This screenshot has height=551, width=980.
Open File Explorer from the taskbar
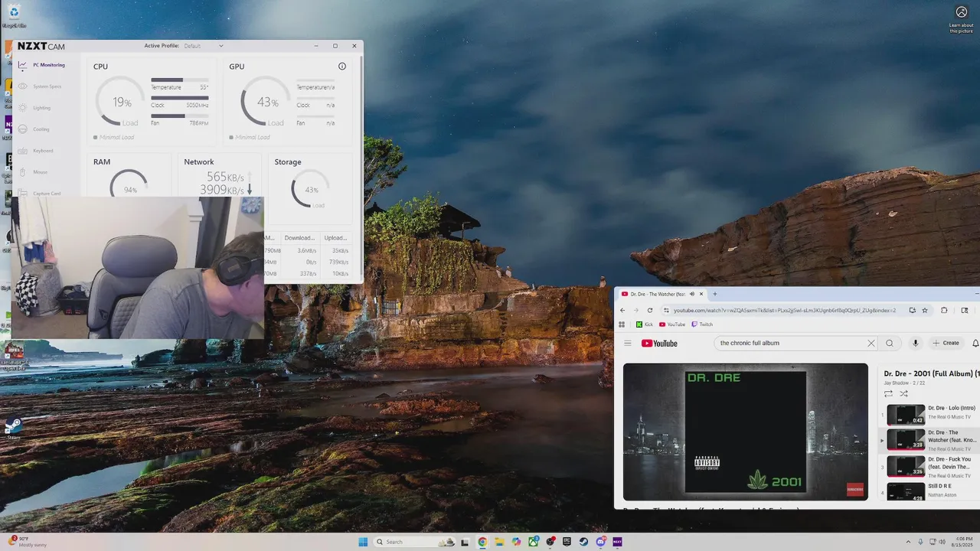click(x=499, y=542)
